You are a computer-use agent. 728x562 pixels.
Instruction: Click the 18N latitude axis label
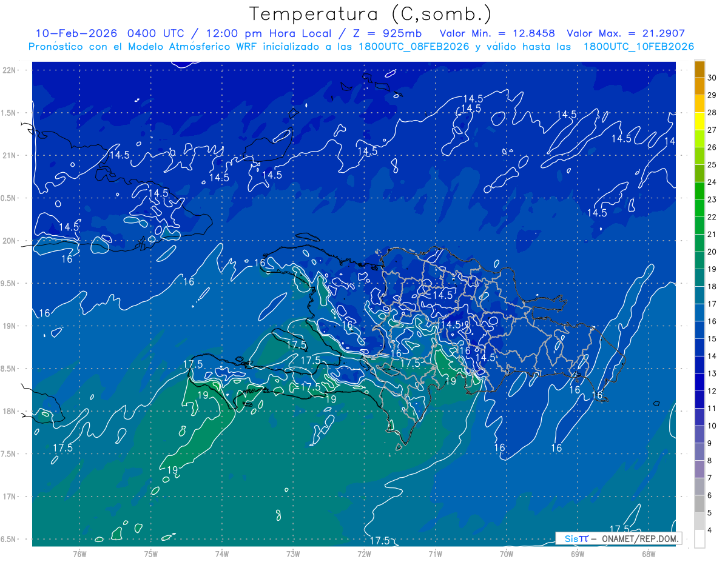10,411
